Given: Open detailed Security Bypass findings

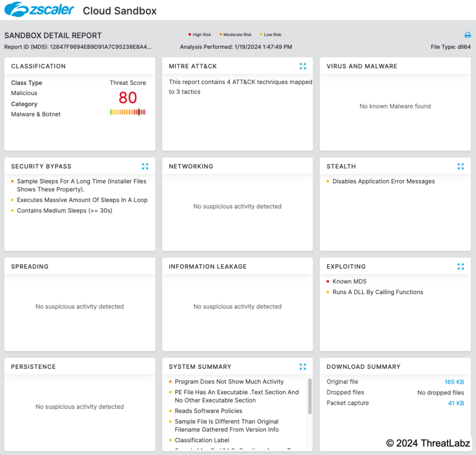Looking at the screenshot, I should (x=145, y=166).
